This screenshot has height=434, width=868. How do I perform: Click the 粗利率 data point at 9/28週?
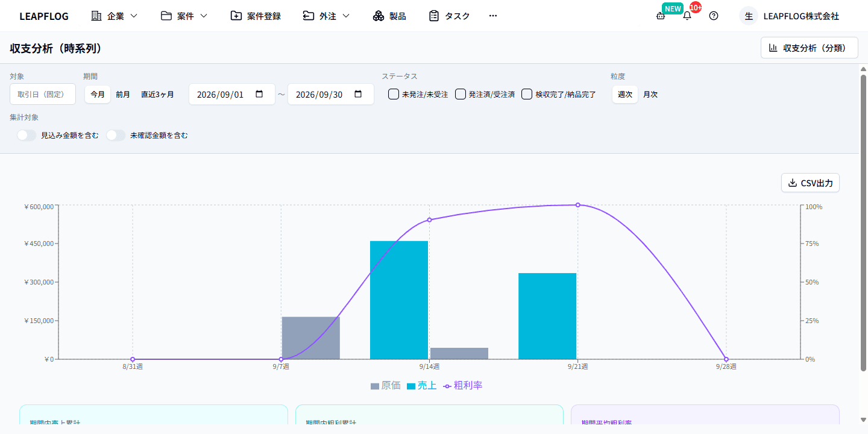click(726, 359)
